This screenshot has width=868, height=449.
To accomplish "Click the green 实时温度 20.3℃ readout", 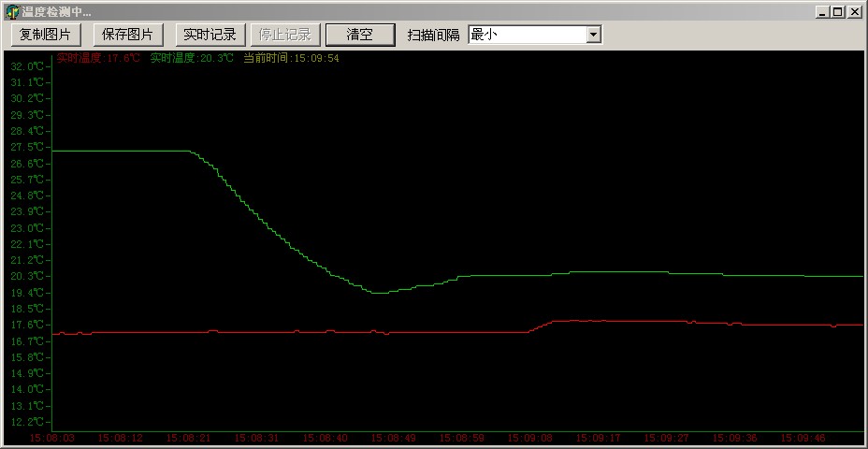I will click(192, 58).
